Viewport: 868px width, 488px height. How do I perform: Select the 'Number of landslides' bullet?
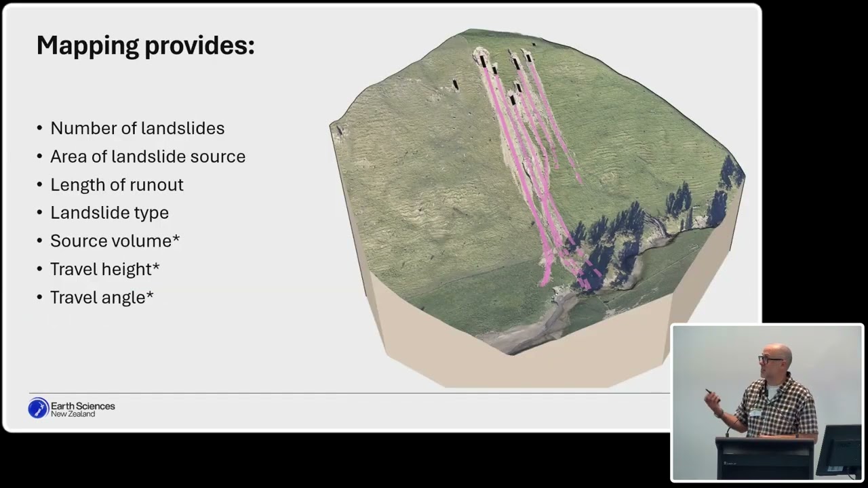(137, 128)
